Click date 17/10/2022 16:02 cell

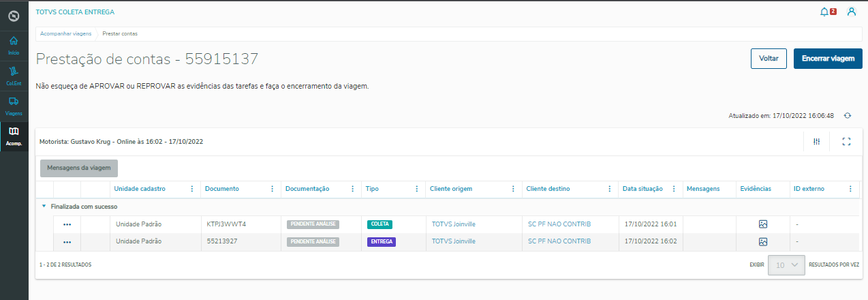point(651,241)
